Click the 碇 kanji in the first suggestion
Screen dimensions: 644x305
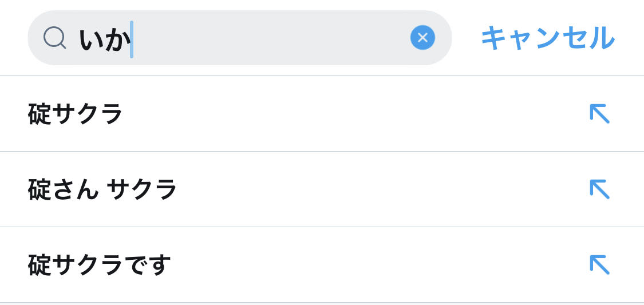40,114
